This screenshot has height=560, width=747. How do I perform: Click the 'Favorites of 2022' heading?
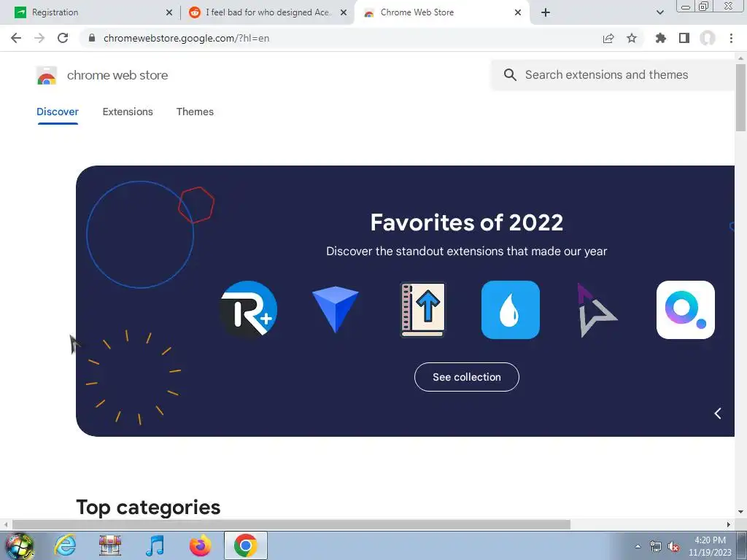point(466,222)
